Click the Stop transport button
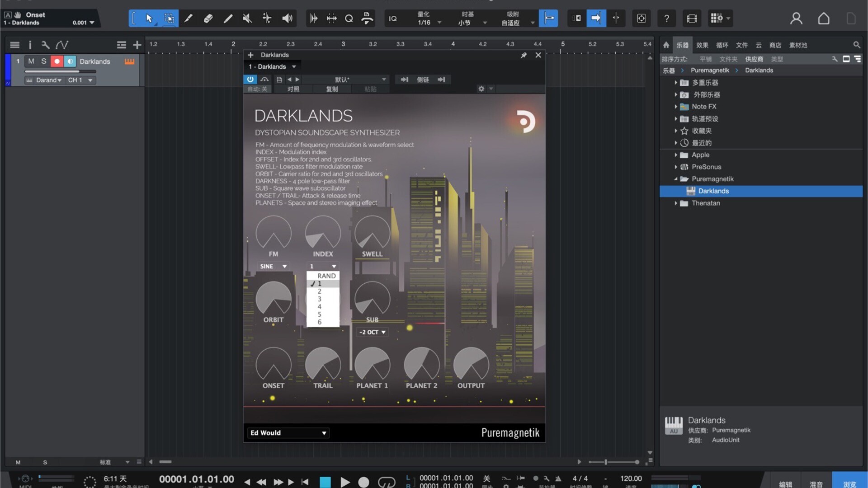This screenshot has height=488, width=868. click(325, 482)
